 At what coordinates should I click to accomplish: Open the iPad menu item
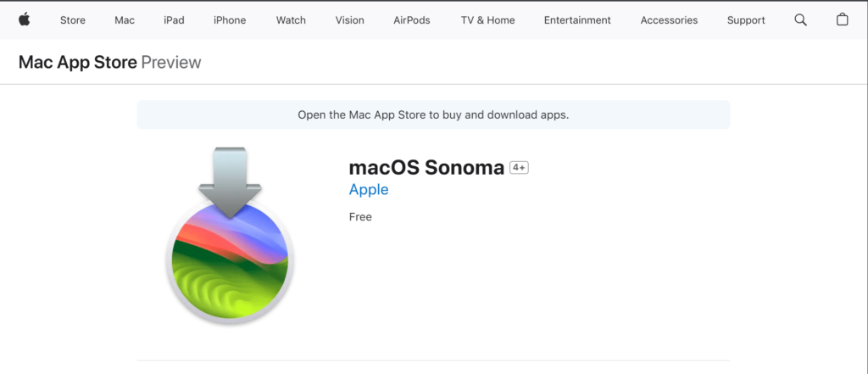point(174,20)
